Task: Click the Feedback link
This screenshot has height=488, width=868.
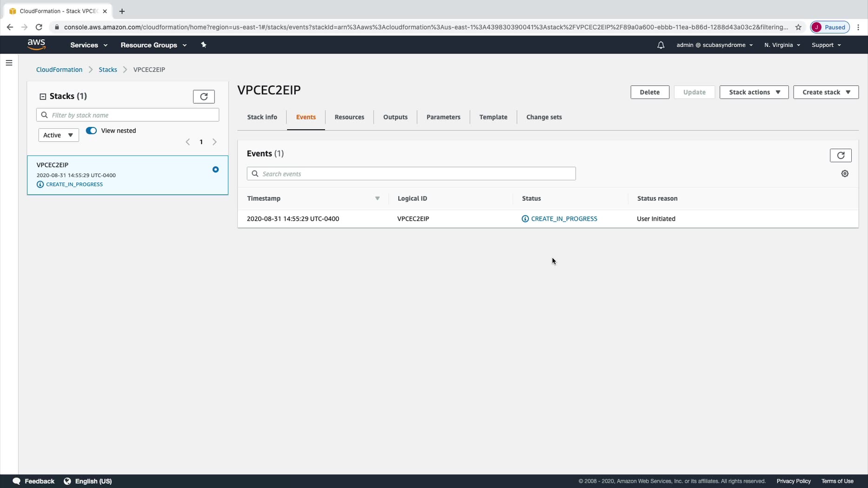Action: pos(40,481)
